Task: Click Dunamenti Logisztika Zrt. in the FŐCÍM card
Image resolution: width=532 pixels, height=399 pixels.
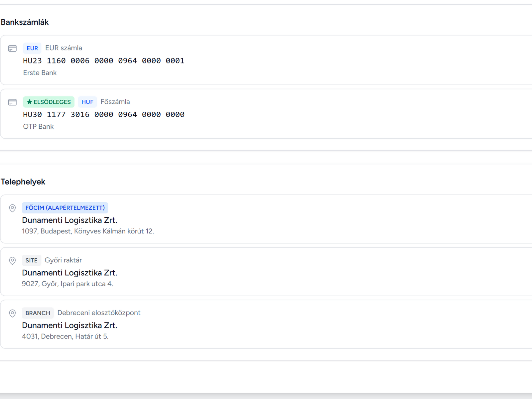Action: (x=69, y=220)
